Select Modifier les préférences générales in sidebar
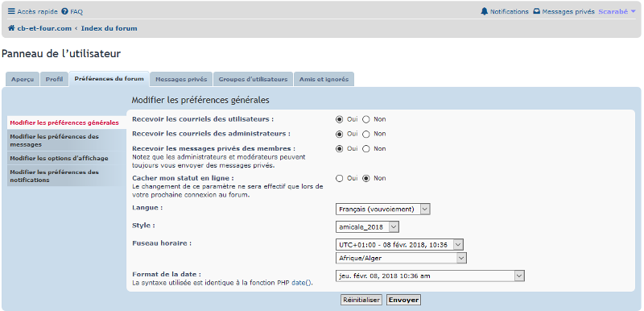 click(67, 122)
